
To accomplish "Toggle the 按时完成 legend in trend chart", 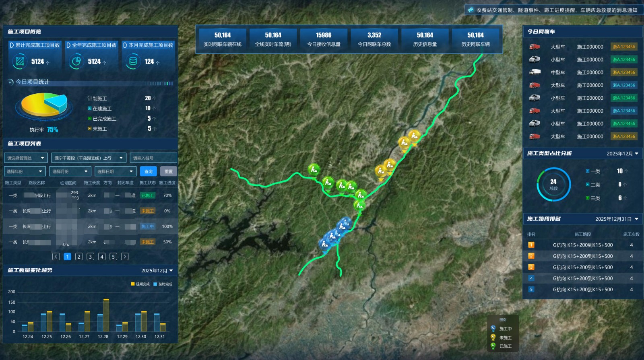I will coord(163,284).
